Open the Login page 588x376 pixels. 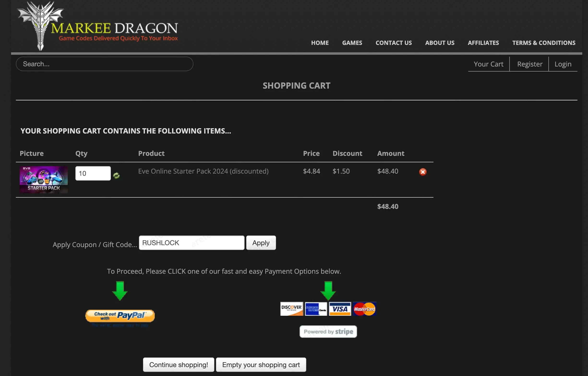(563, 64)
